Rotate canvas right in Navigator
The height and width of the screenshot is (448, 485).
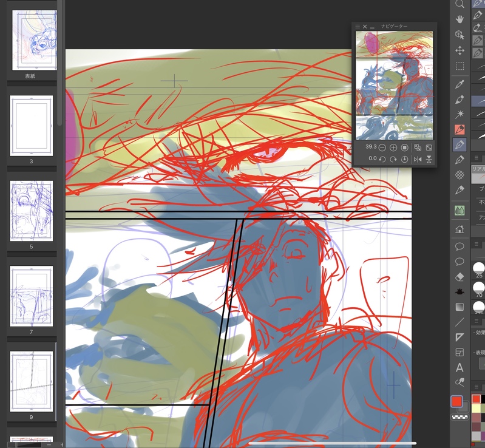tap(393, 159)
